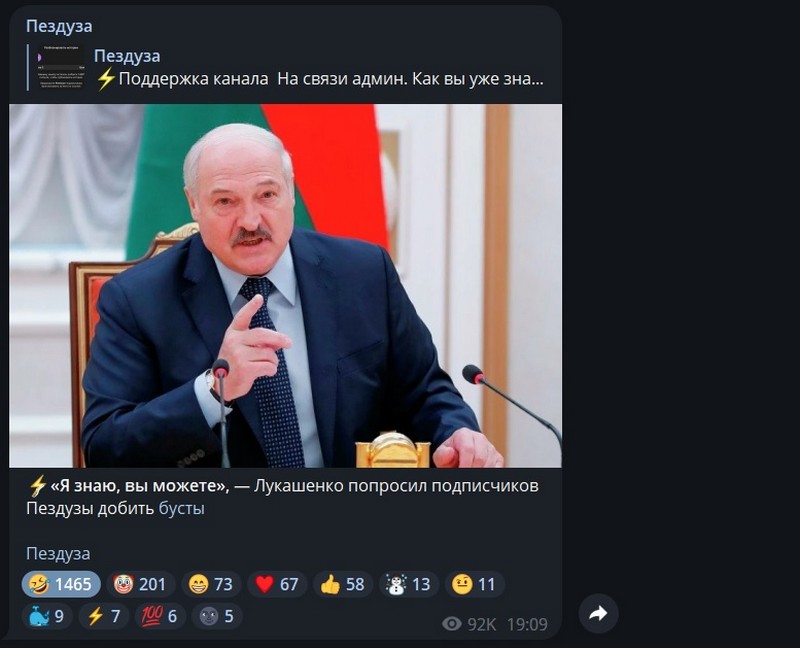Toggle the laughing emoji reaction with 1465
Image resolution: width=800 pixels, height=648 pixels.
[x=61, y=584]
